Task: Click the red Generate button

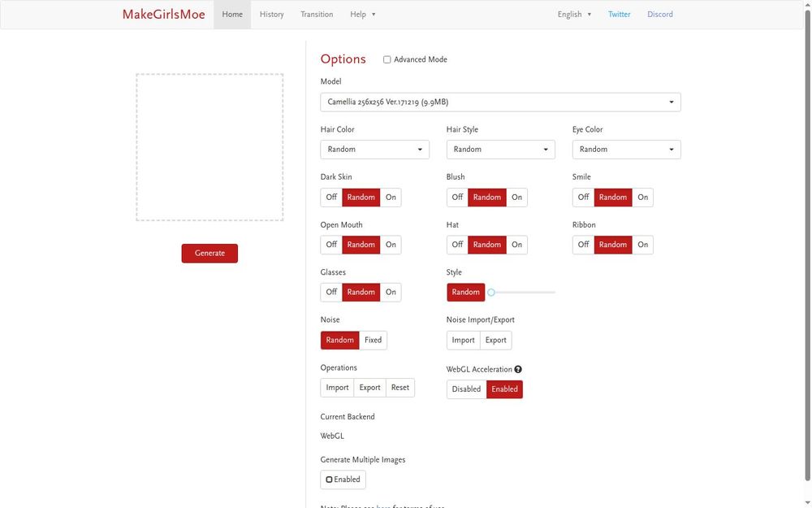Action: pos(209,254)
